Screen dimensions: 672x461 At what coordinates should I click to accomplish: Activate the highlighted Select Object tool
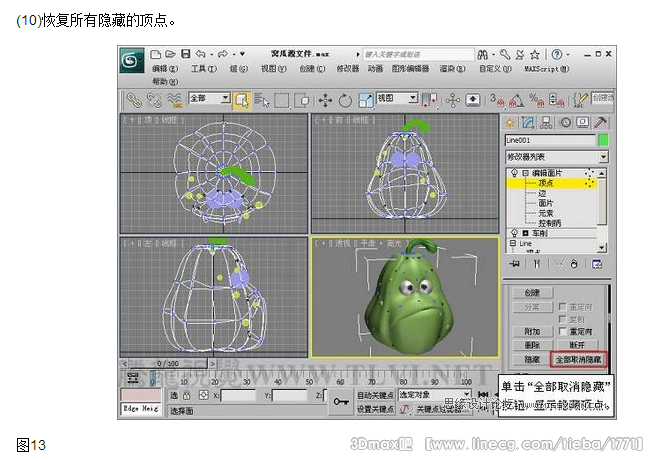242,101
